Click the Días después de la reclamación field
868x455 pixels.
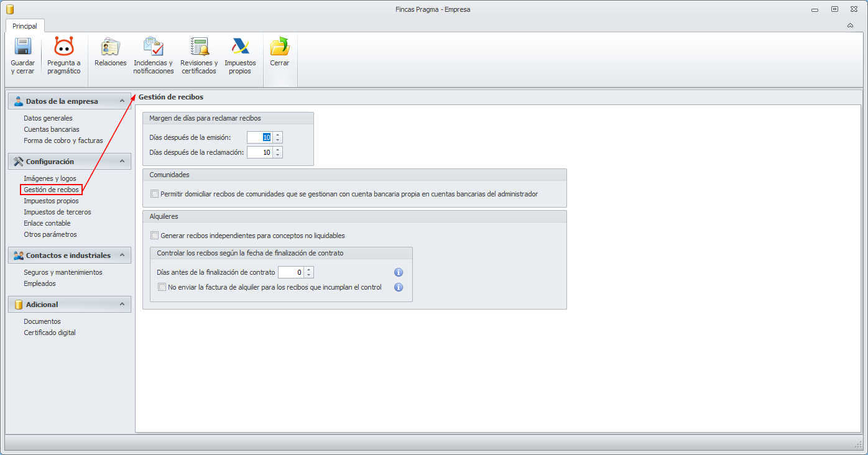tap(260, 152)
